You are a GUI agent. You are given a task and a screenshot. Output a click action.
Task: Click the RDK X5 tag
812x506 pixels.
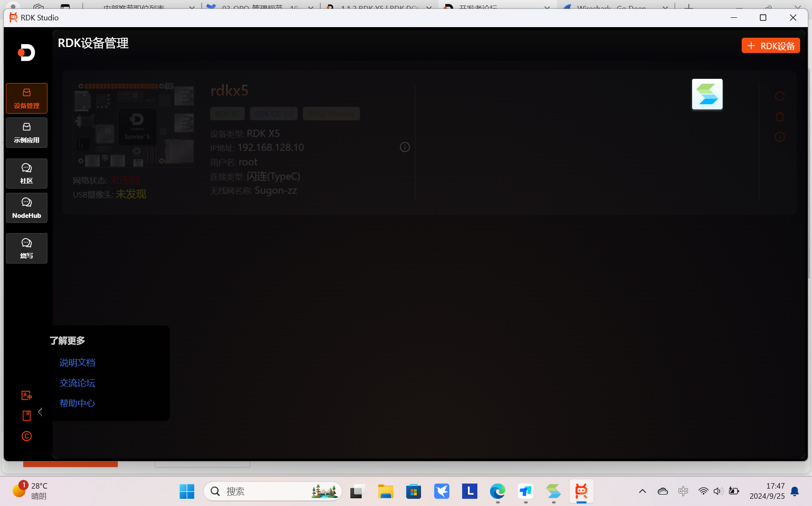[227, 114]
